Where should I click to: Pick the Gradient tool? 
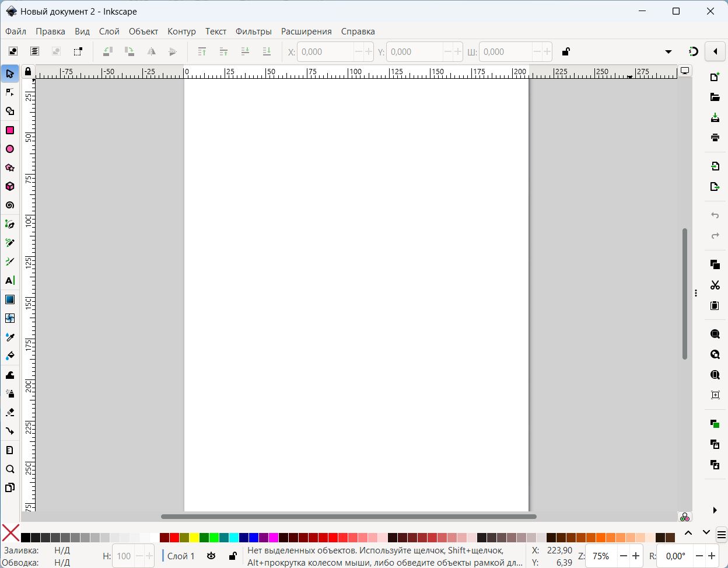coord(10,299)
